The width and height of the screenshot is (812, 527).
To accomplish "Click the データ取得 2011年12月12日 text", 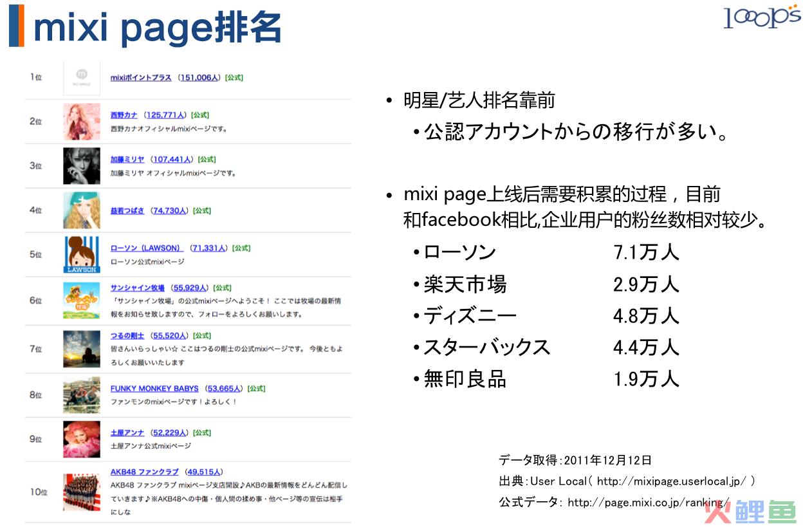I will click(575, 460).
